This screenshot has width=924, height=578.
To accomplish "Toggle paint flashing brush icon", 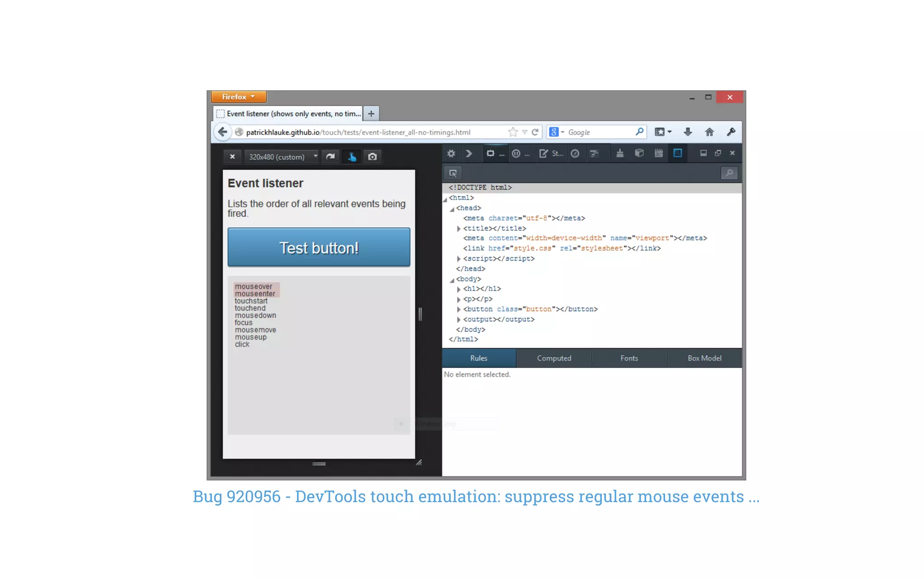I will (x=620, y=154).
